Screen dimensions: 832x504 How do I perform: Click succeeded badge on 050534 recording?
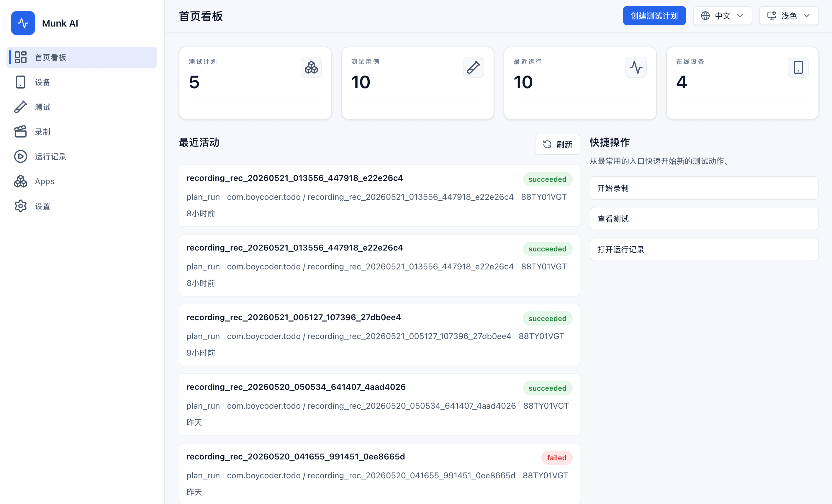[x=547, y=388]
